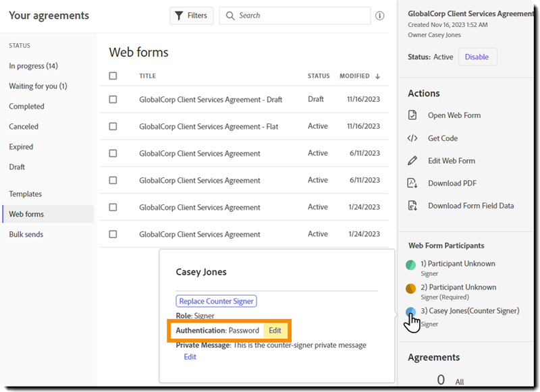This screenshot has height=392, width=540.
Task: Go to Bulk sends in sidebar
Action: point(26,235)
